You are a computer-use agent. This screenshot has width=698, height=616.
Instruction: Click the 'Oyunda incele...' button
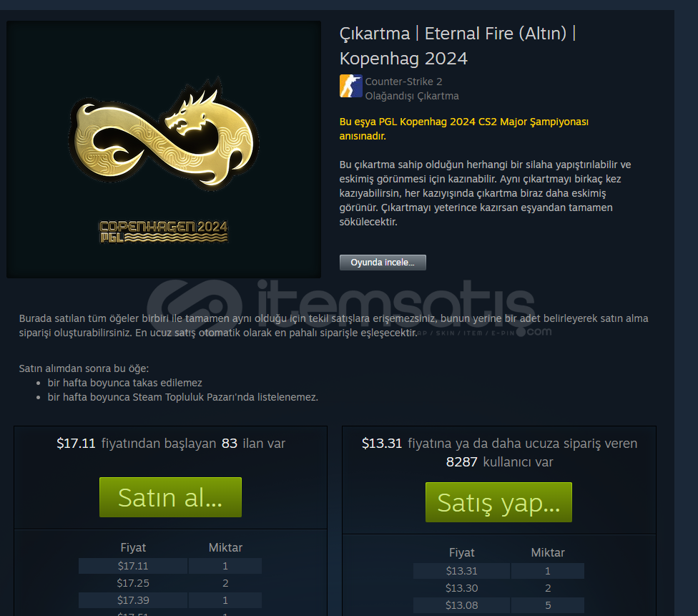tap(383, 263)
